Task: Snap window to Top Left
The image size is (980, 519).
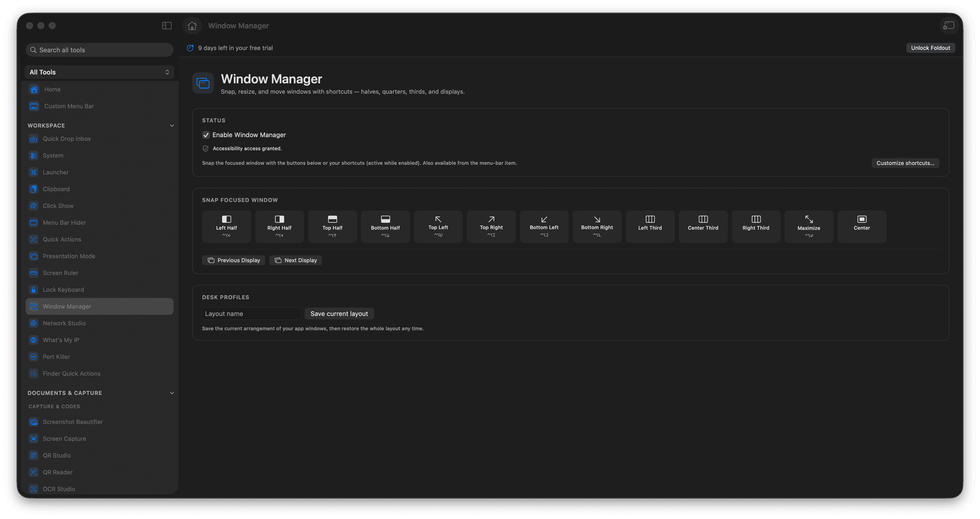Action: pos(438,226)
